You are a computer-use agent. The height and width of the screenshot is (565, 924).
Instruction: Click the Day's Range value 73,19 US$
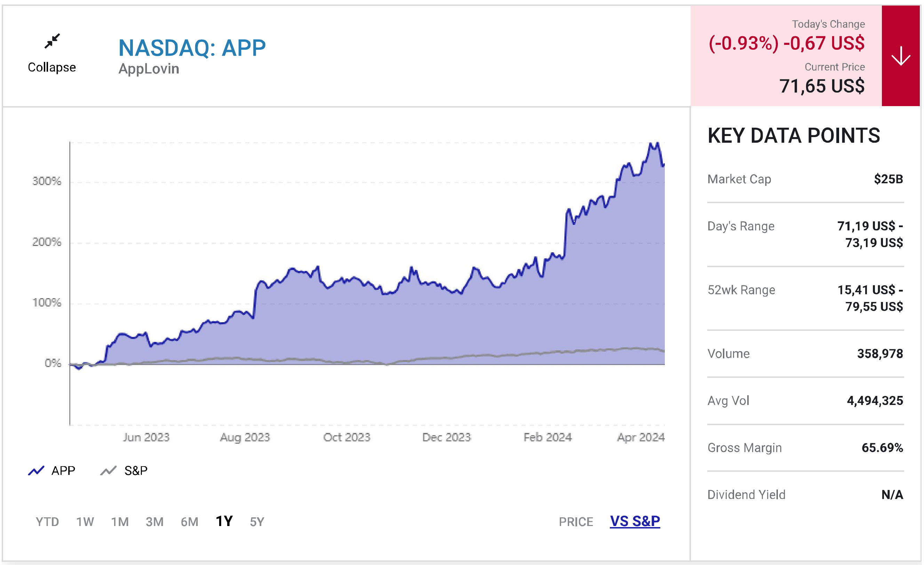tap(874, 243)
